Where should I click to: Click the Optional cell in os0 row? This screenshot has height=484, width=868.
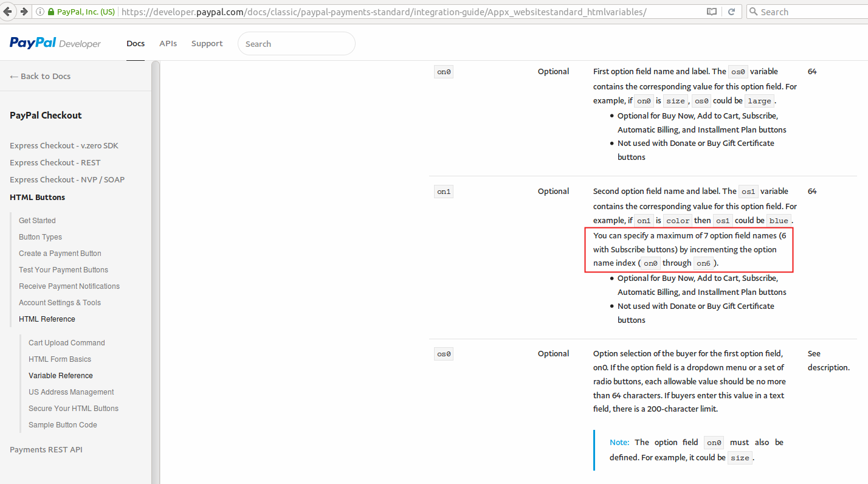click(x=553, y=353)
